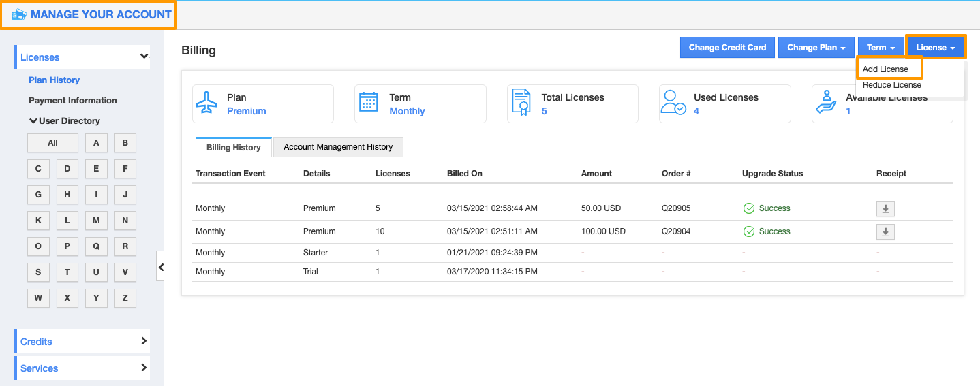Click the Change Credit Card button

[727, 48]
